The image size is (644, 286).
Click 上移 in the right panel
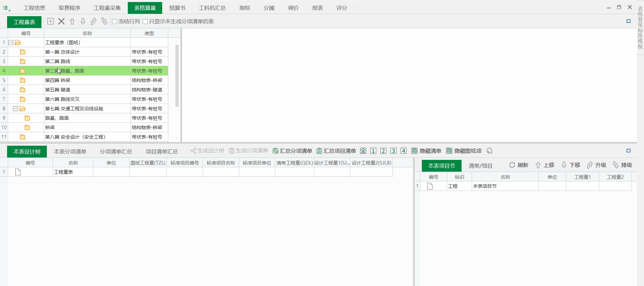pyautogui.click(x=545, y=165)
